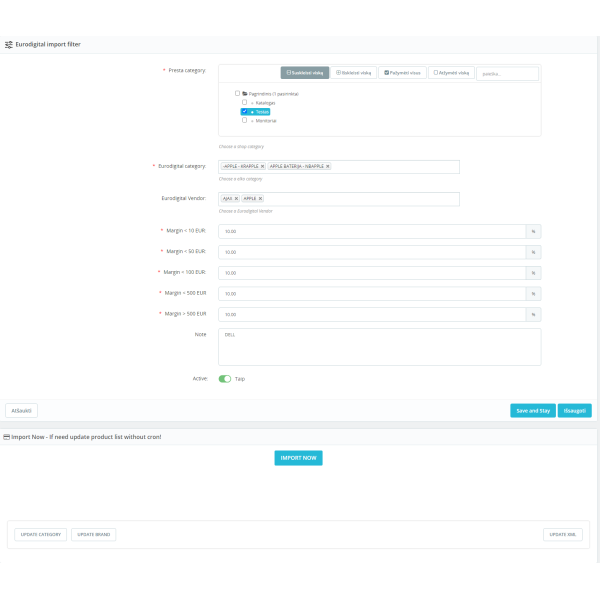Check the Pagrindinis root category checkbox
This screenshot has width=600, height=600.
(x=237, y=93)
